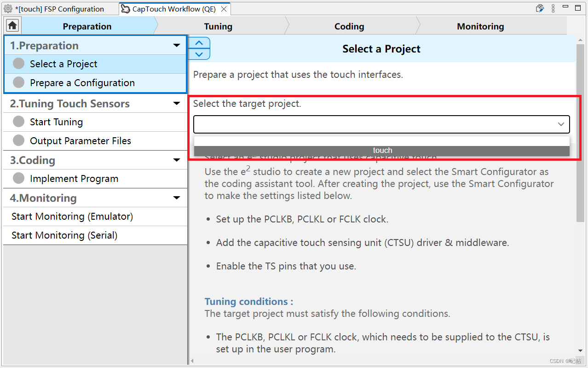Collapse the 4.Monitoring section
The height and width of the screenshot is (368, 588).
[x=177, y=198]
